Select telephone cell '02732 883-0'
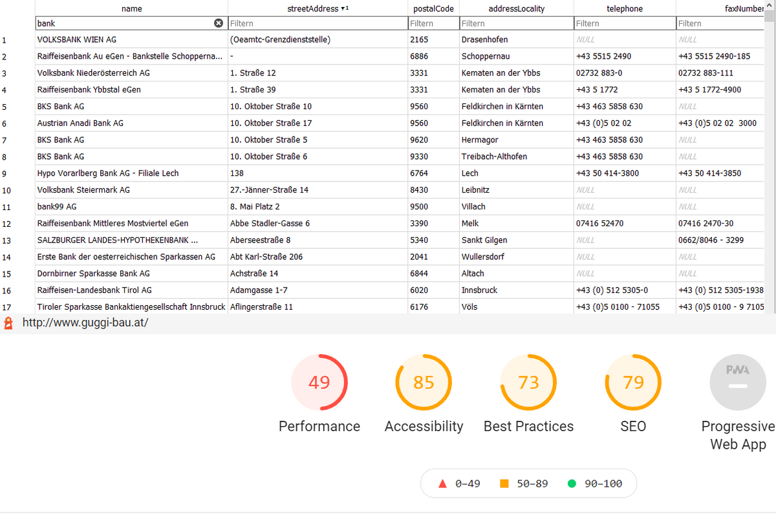The image size is (776, 532). coord(625,73)
